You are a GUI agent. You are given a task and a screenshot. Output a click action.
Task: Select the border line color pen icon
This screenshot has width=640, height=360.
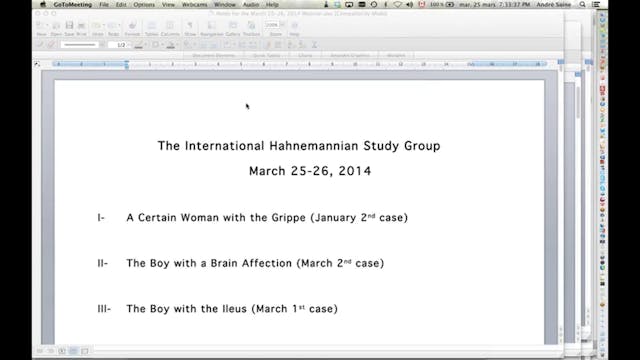pyautogui.click(x=139, y=45)
